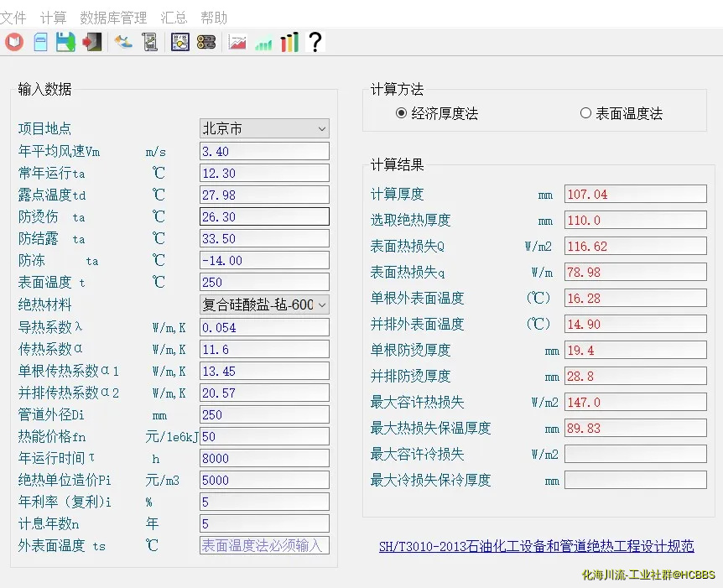Image resolution: width=723 pixels, height=588 pixels.
Task: Click the 单根防烫厚度 result field 19.4
Action: pyautogui.click(x=636, y=350)
